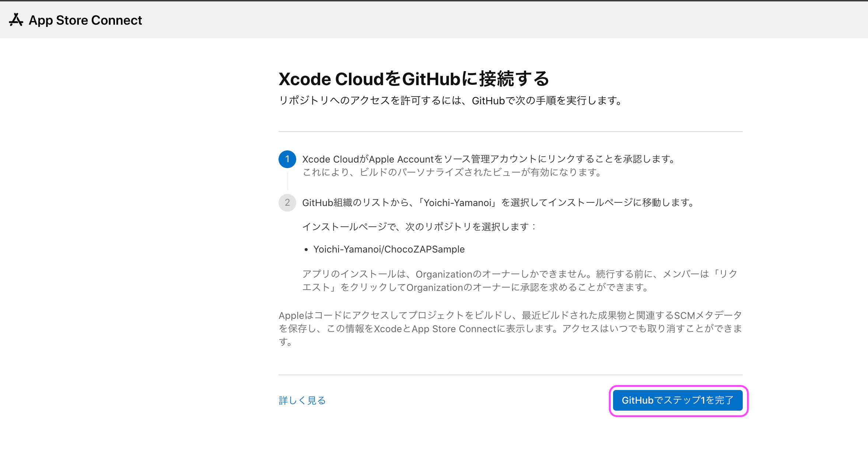Click the インストールページで repository instruction line

coord(419,227)
